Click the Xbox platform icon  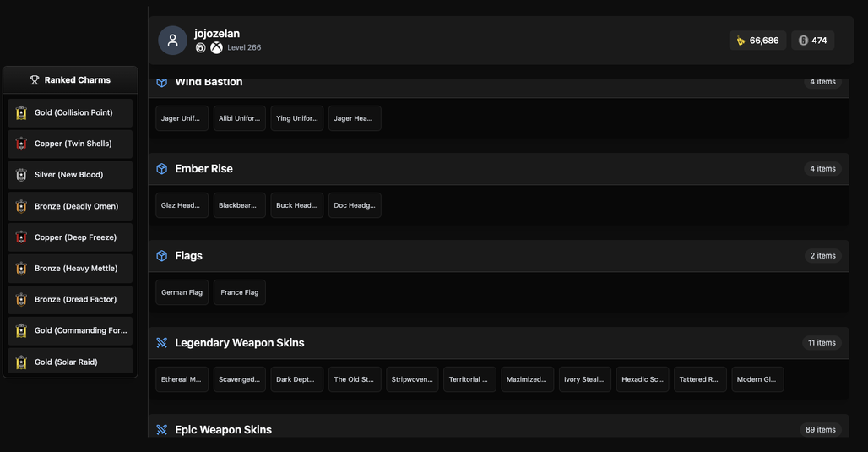point(216,47)
